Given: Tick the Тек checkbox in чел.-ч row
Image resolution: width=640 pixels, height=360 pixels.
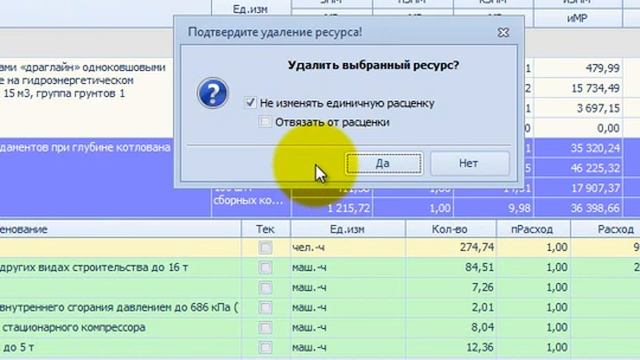Looking at the screenshot, I should [x=265, y=247].
